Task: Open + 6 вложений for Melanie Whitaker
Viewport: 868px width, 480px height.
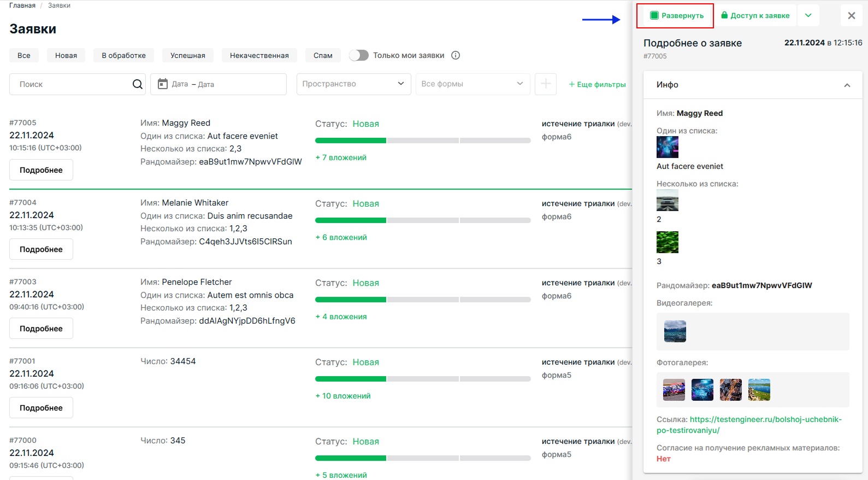Action: tap(341, 237)
